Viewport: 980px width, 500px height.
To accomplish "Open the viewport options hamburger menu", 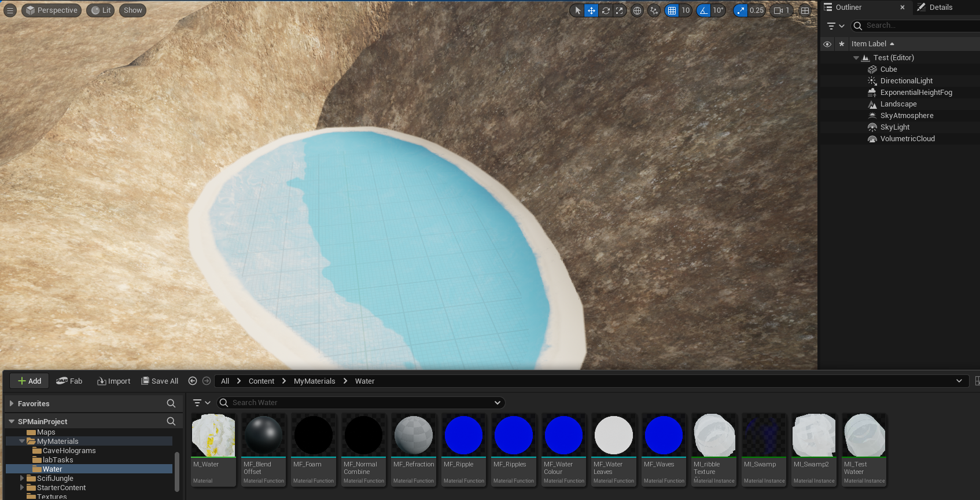I will 10,10.
